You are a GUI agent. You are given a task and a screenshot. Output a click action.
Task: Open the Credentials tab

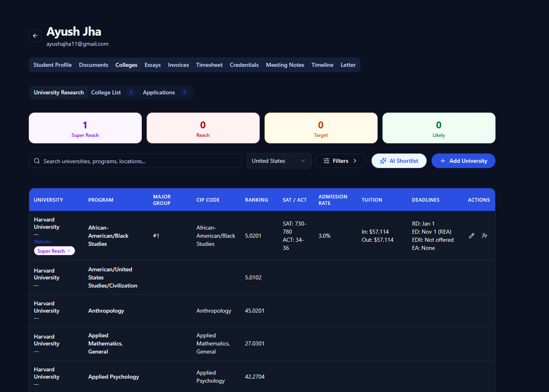(244, 65)
